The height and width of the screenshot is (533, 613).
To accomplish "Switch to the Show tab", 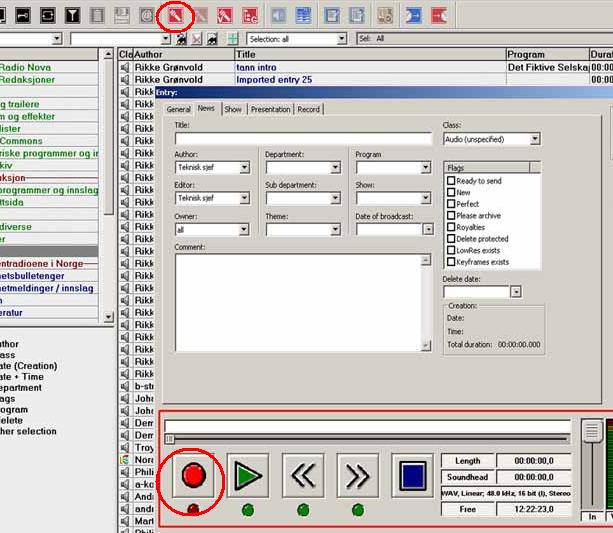I will tap(233, 109).
